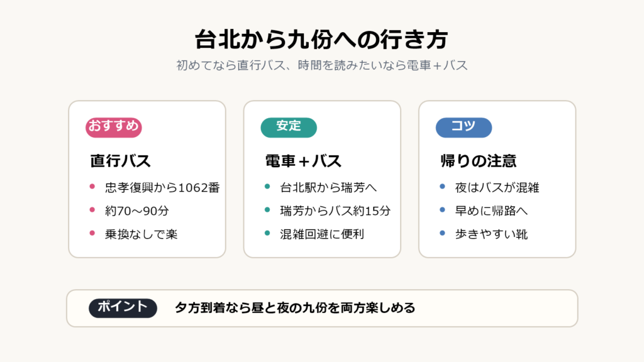Viewport: 644px width, 362px height.
Task: Click the green bullet beside 台北駅から瑞芳へ
Action: pyautogui.click(x=267, y=186)
